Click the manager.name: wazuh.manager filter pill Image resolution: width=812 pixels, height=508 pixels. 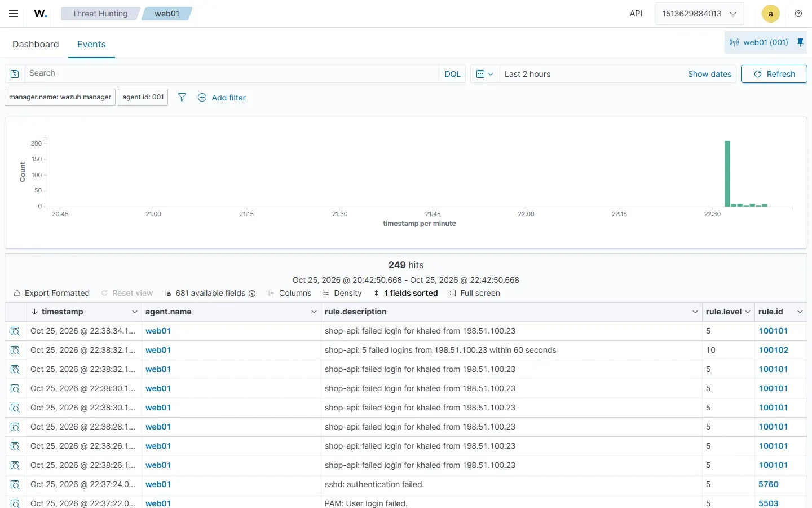point(60,97)
